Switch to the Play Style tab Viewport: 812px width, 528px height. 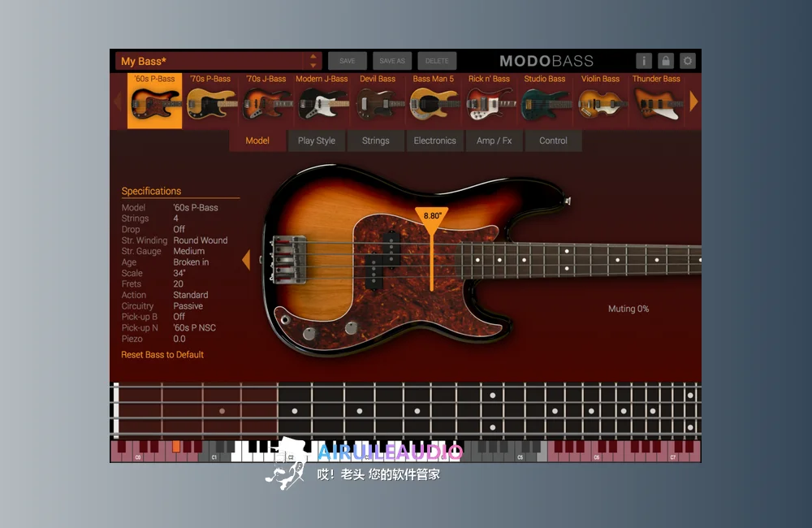point(317,141)
